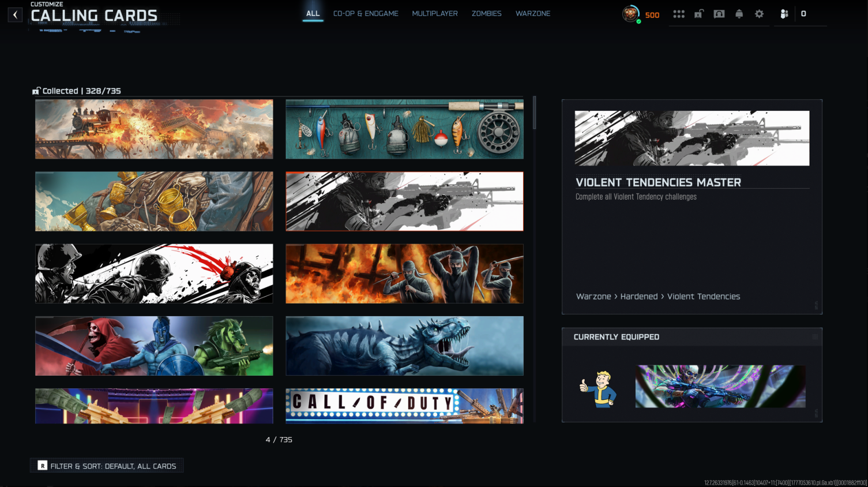
Task: Click the calling cards list scrollbar
Action: click(x=535, y=113)
